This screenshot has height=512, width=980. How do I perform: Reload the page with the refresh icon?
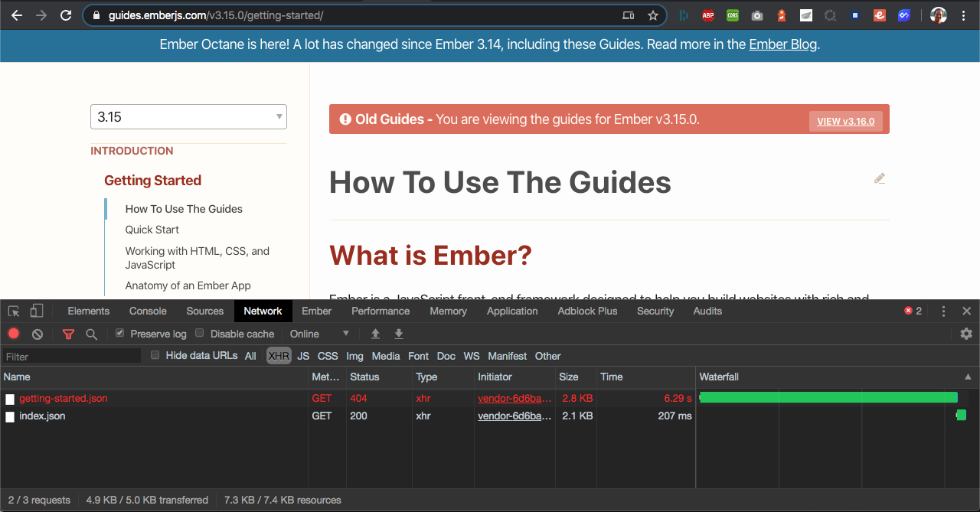click(66, 15)
